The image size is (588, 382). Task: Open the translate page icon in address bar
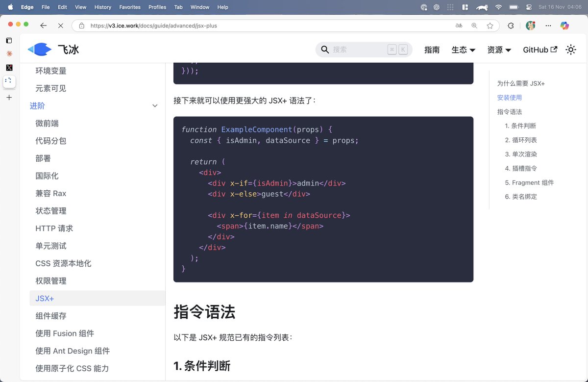pos(459,25)
